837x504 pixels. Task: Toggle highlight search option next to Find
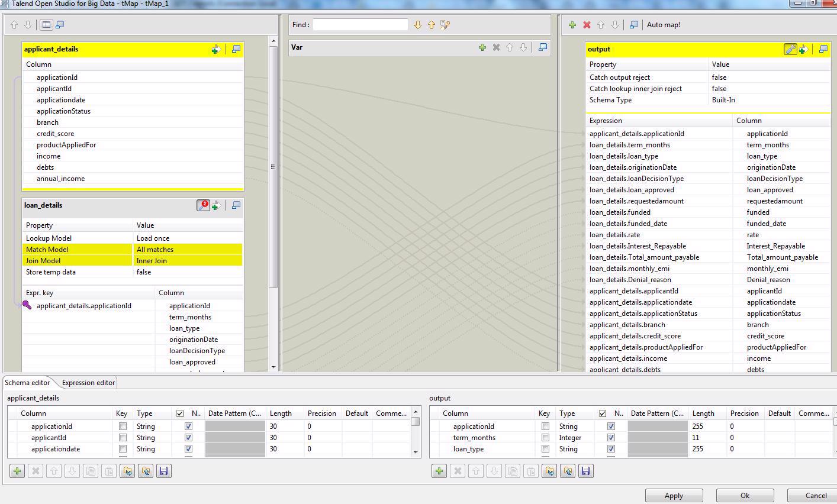point(445,25)
